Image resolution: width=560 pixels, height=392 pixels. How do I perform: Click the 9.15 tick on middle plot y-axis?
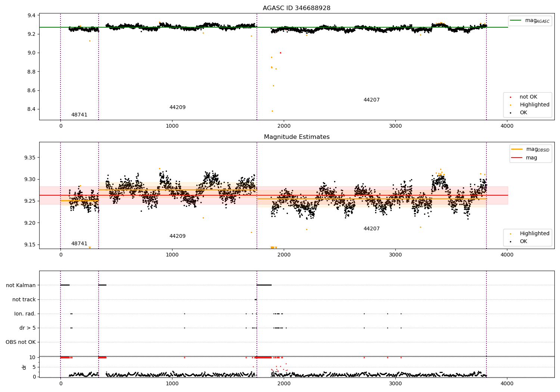point(30,245)
